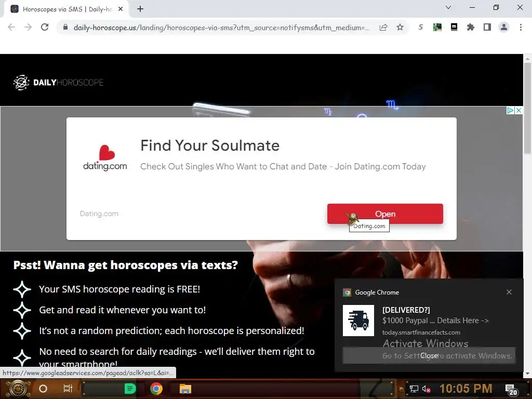Open the picture extension next to S
Image resolution: width=532 pixels, height=399 pixels.
click(x=437, y=28)
